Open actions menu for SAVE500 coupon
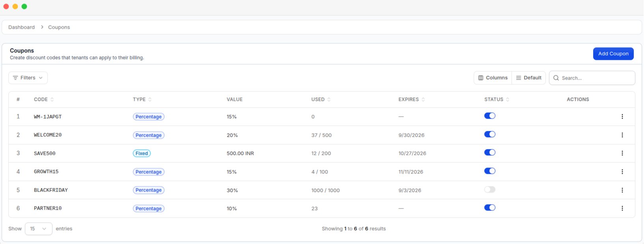Image resolution: width=644 pixels, height=244 pixels. pos(622,153)
